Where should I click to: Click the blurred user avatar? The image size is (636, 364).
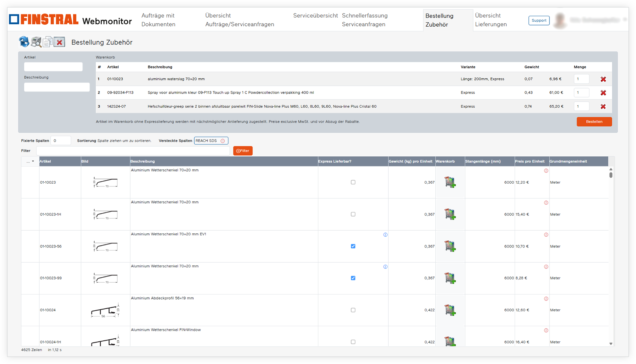point(560,20)
